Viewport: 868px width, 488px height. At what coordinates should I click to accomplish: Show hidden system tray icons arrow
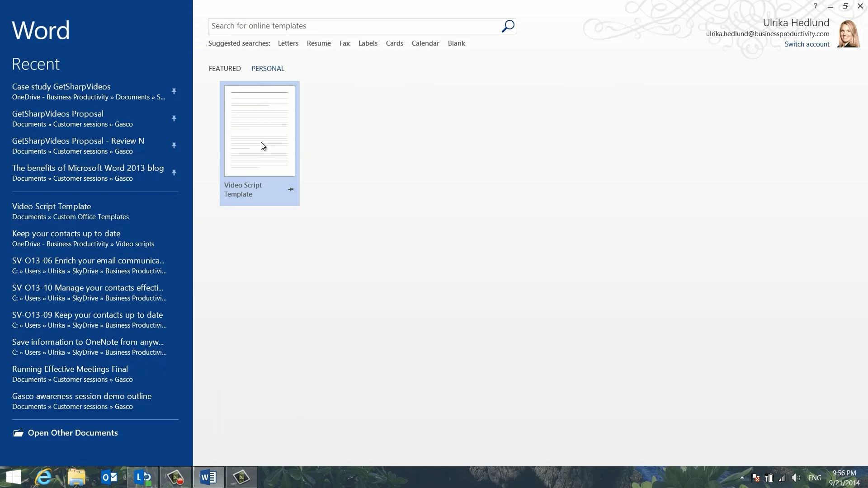[x=741, y=478]
